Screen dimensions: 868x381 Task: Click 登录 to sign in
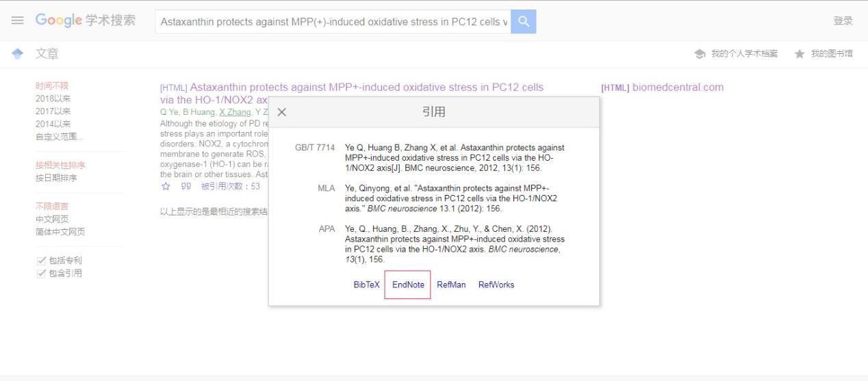(x=843, y=21)
